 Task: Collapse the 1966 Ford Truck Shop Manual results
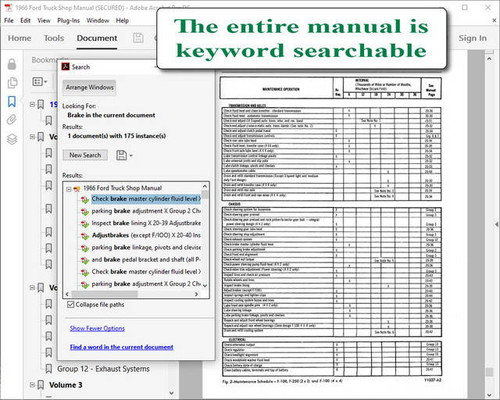(x=69, y=189)
